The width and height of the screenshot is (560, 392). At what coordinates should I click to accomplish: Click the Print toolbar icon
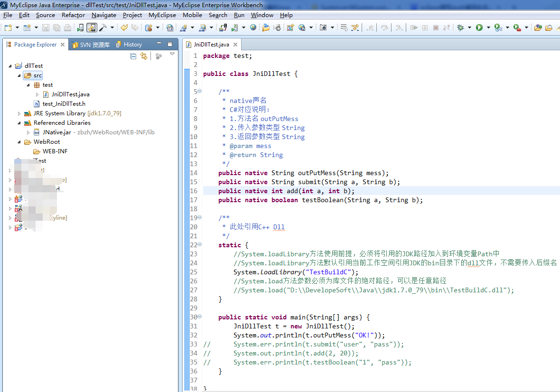67,28
